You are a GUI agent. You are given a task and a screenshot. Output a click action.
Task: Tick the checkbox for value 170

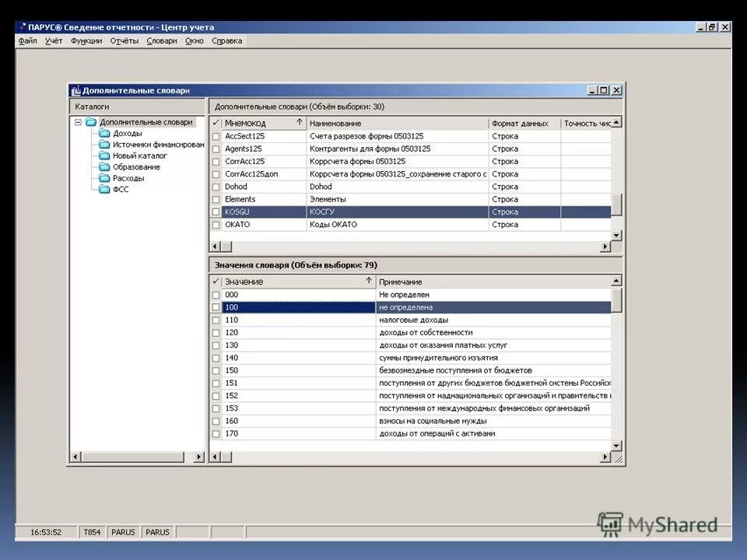pyautogui.click(x=216, y=434)
